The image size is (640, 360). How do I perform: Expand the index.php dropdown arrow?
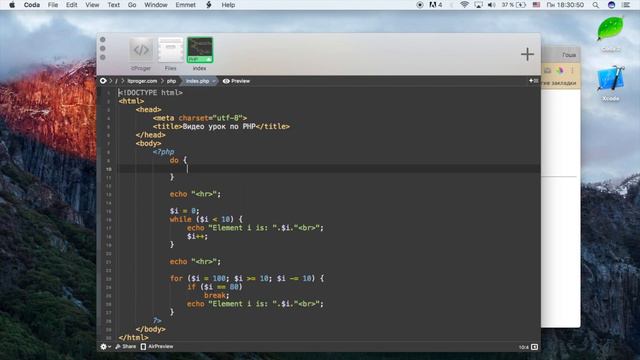214,81
